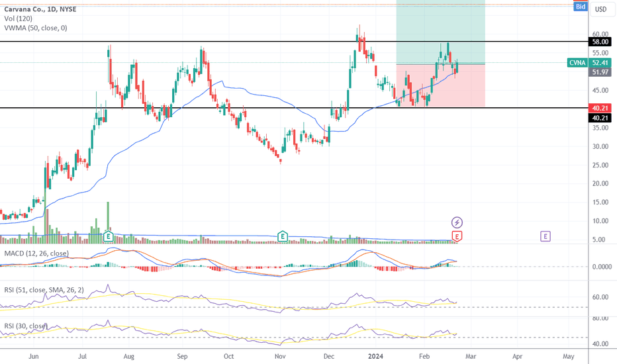This screenshot has height=364, width=617.
Task: Click the gray 51.97 price label
Action: [x=600, y=72]
